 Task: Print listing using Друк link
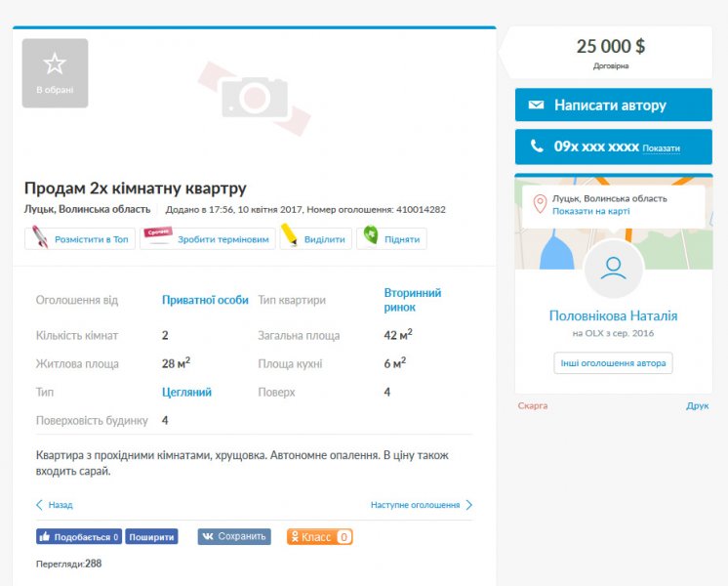tap(697, 405)
